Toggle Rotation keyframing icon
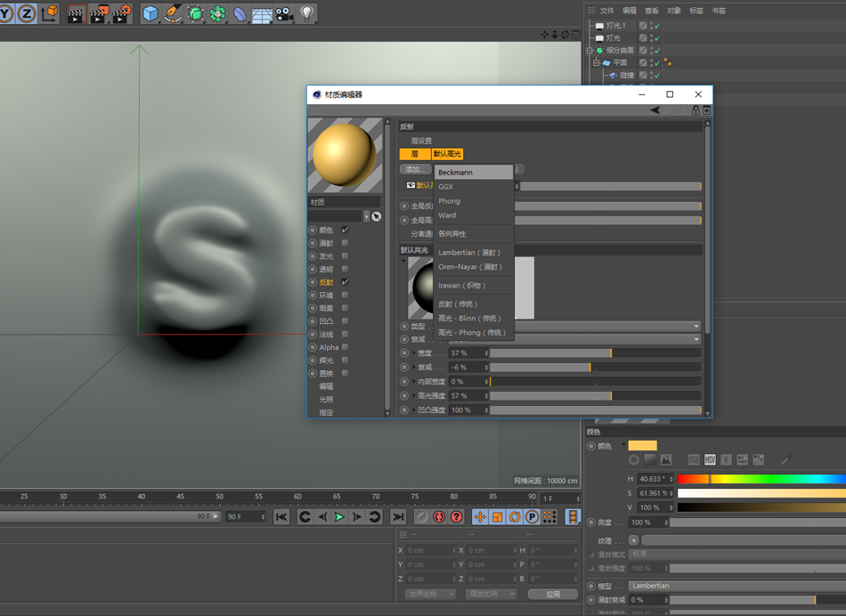Image resolution: width=846 pixels, height=616 pixels. pos(515,517)
